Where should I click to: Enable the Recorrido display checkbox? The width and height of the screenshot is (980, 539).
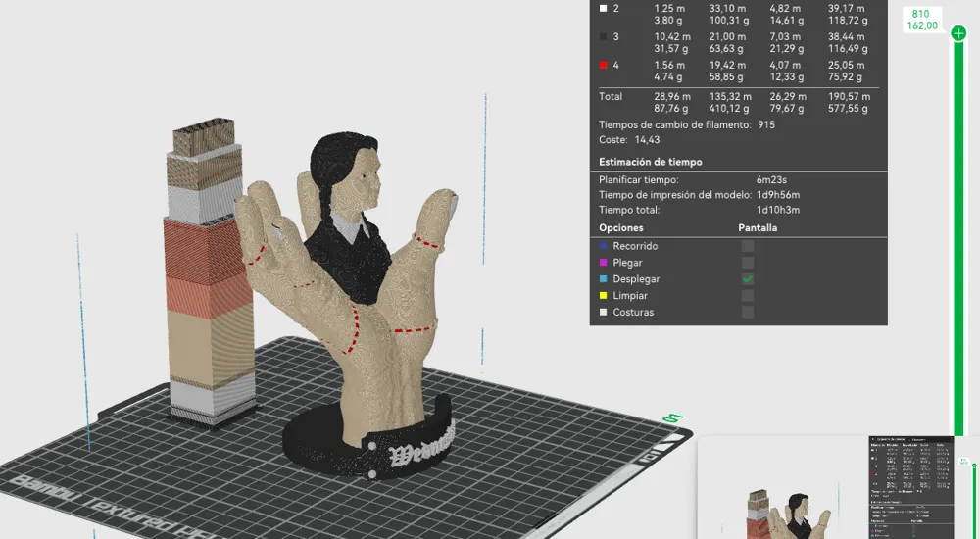748,246
